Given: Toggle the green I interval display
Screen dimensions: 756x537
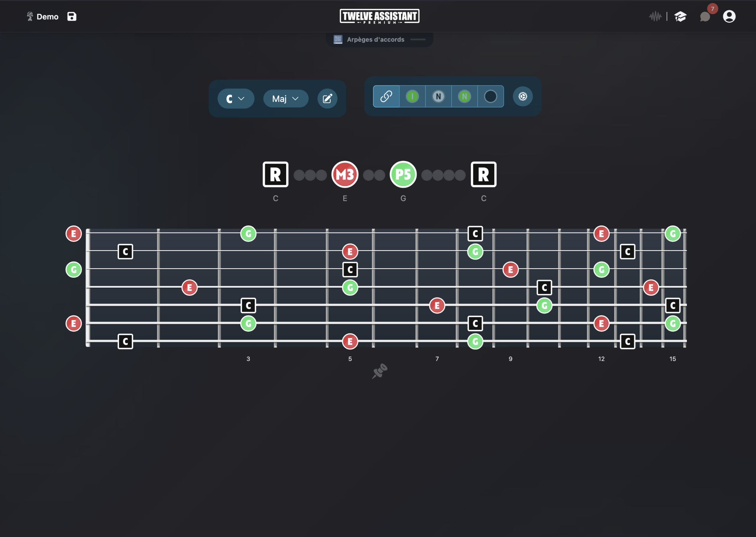Looking at the screenshot, I should click(x=412, y=97).
